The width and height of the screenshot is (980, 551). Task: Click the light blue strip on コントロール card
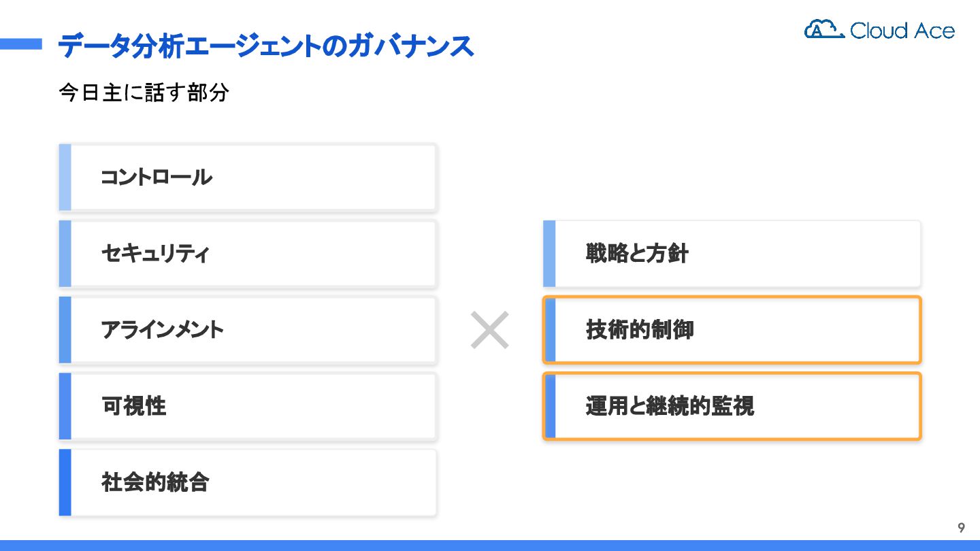pyautogui.click(x=65, y=178)
